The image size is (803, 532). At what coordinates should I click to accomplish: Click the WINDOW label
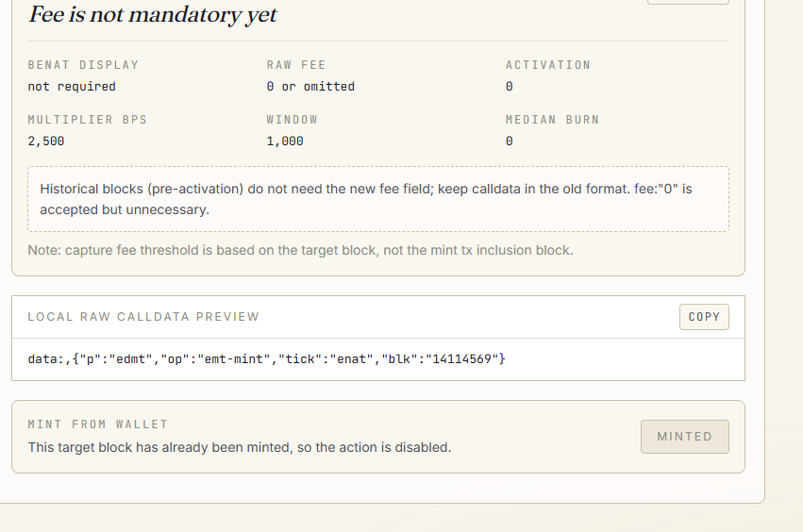coord(292,120)
